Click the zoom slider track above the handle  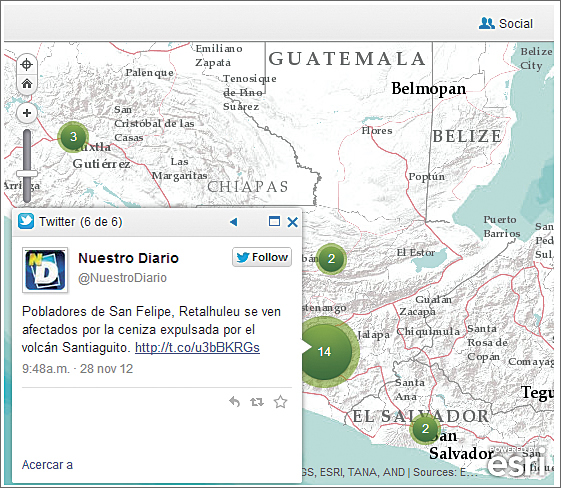click(27, 150)
